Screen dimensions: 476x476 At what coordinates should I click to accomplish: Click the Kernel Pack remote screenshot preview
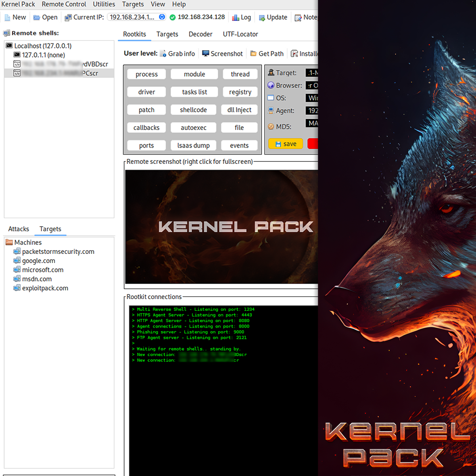point(221,226)
